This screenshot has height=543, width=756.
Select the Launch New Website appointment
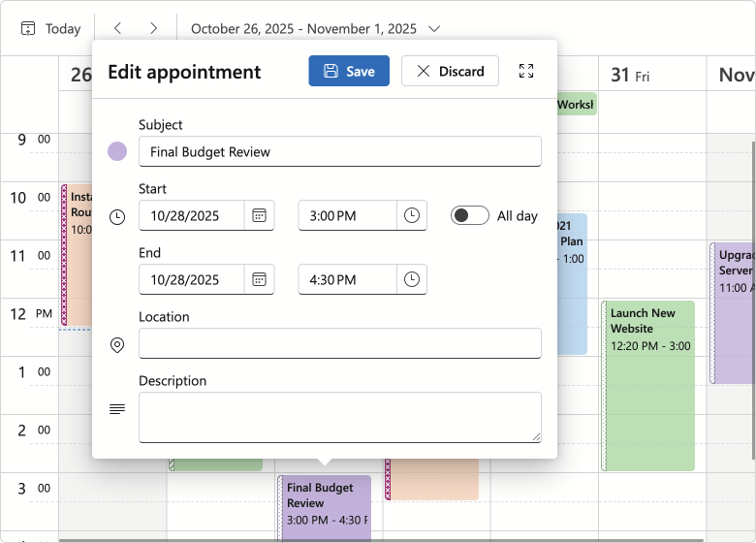pyautogui.click(x=648, y=386)
